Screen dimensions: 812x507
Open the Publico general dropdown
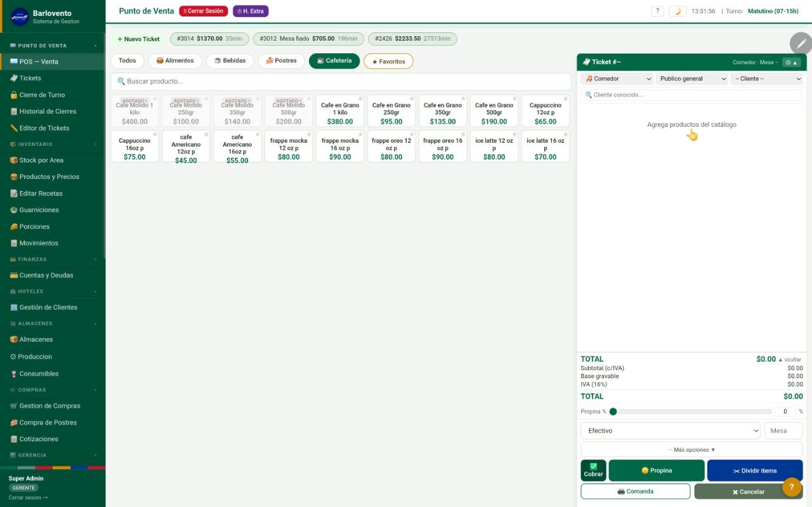[x=691, y=79]
